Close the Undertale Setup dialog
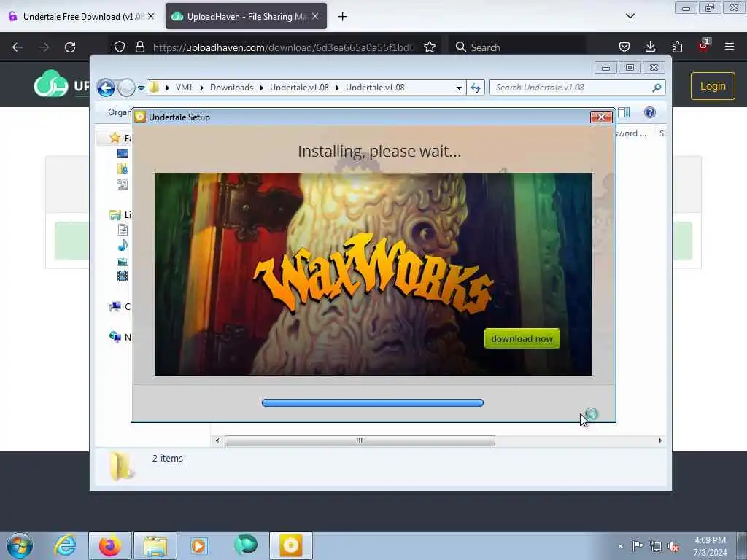 pos(601,117)
